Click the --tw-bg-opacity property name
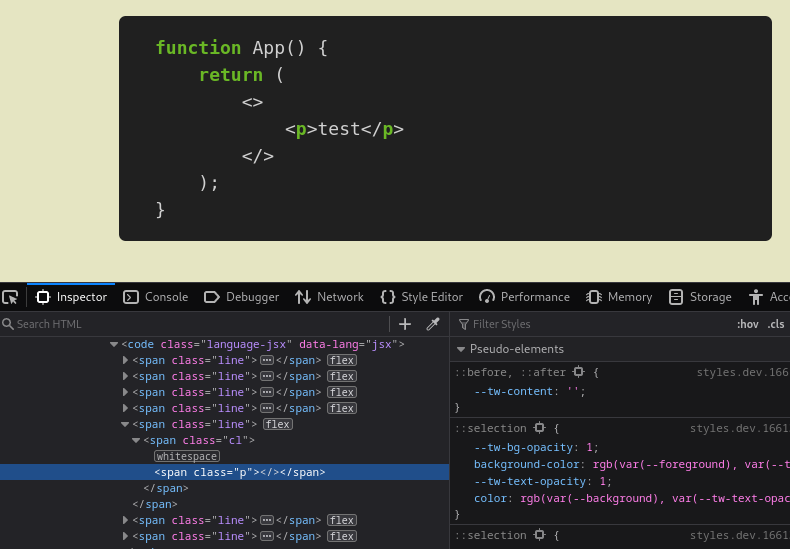 click(x=523, y=448)
